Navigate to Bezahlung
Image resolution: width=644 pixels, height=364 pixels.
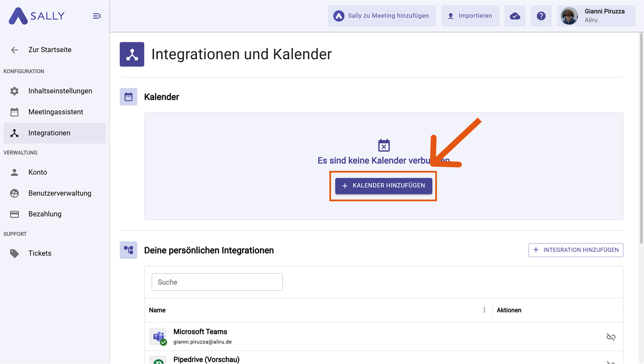[x=45, y=214]
